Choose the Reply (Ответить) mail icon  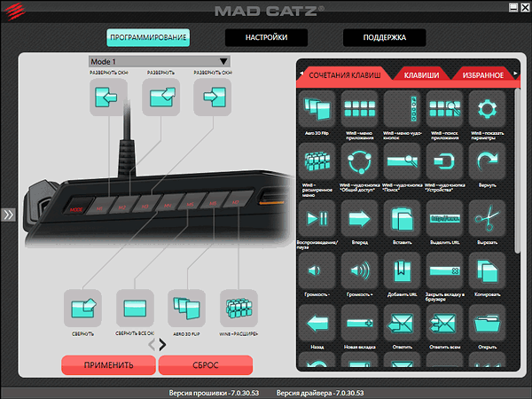[x=402, y=323]
